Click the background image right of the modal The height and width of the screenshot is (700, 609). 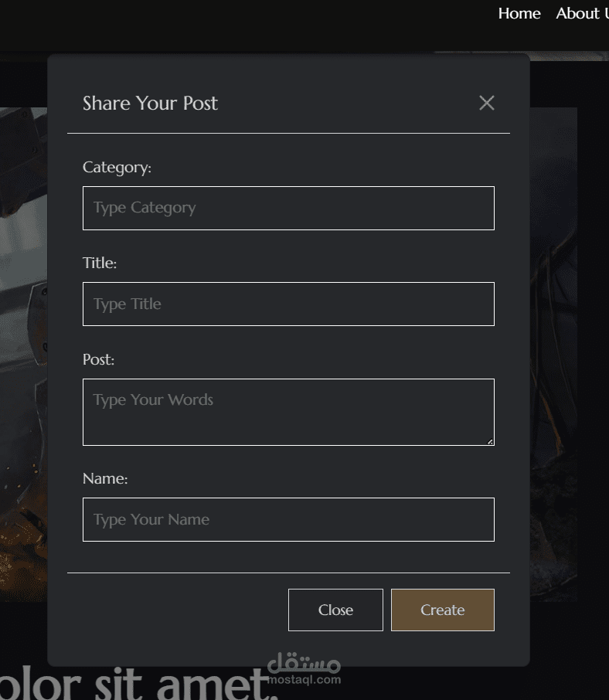553,348
